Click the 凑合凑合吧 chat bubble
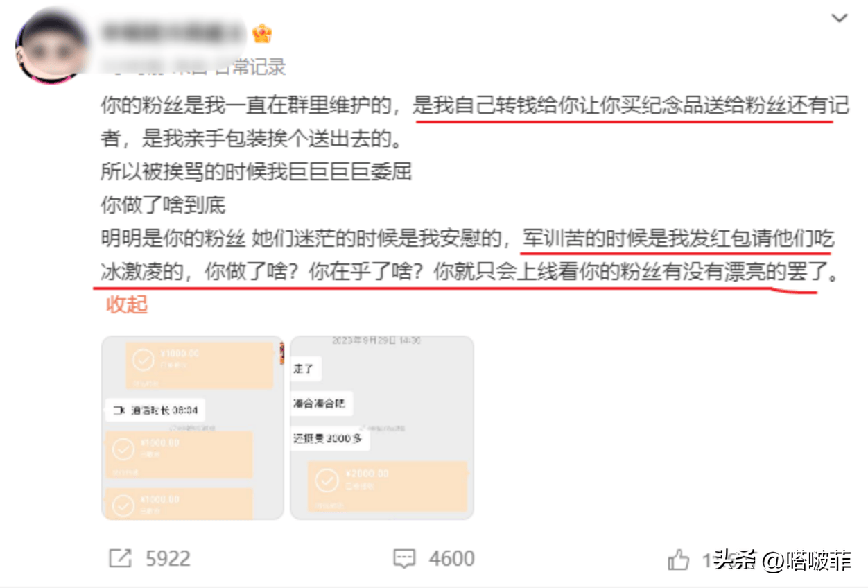 pos(322,404)
